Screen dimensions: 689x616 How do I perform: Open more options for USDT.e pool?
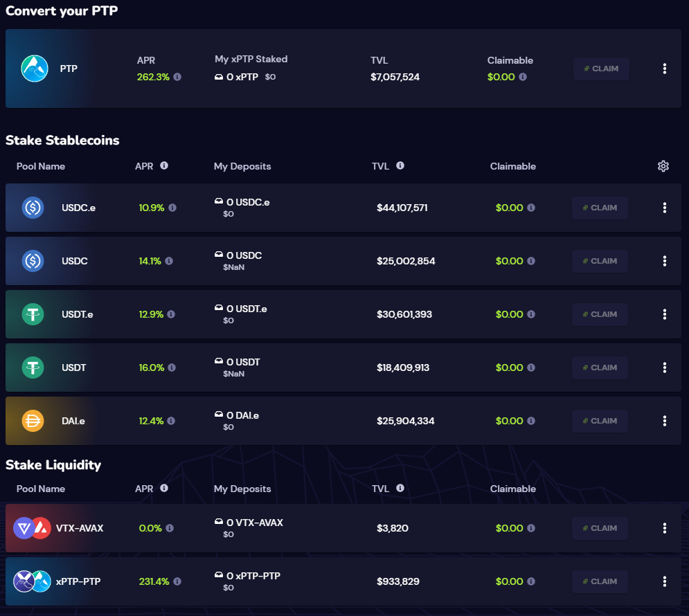point(664,314)
